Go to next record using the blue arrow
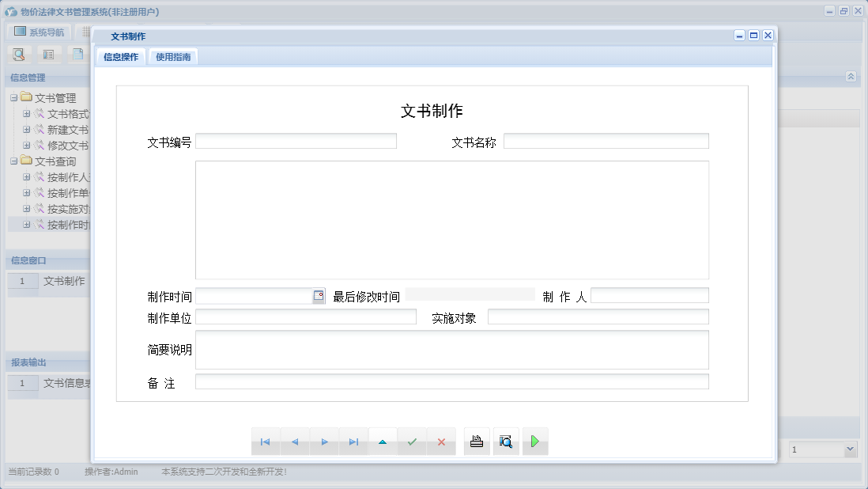Image resolution: width=868 pixels, height=489 pixels. 324,442
